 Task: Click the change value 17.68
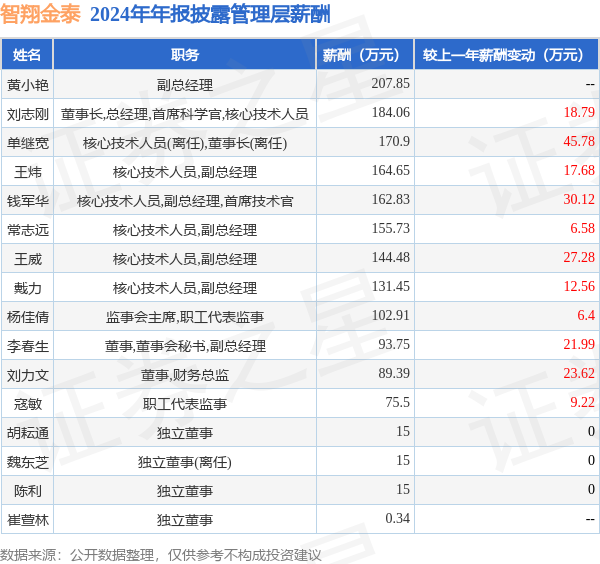[579, 171]
